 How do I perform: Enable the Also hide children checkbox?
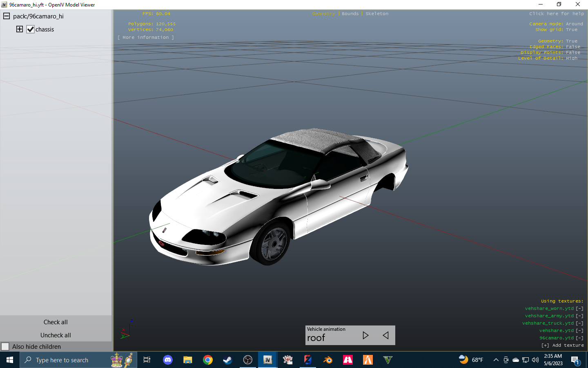pyautogui.click(x=5, y=346)
